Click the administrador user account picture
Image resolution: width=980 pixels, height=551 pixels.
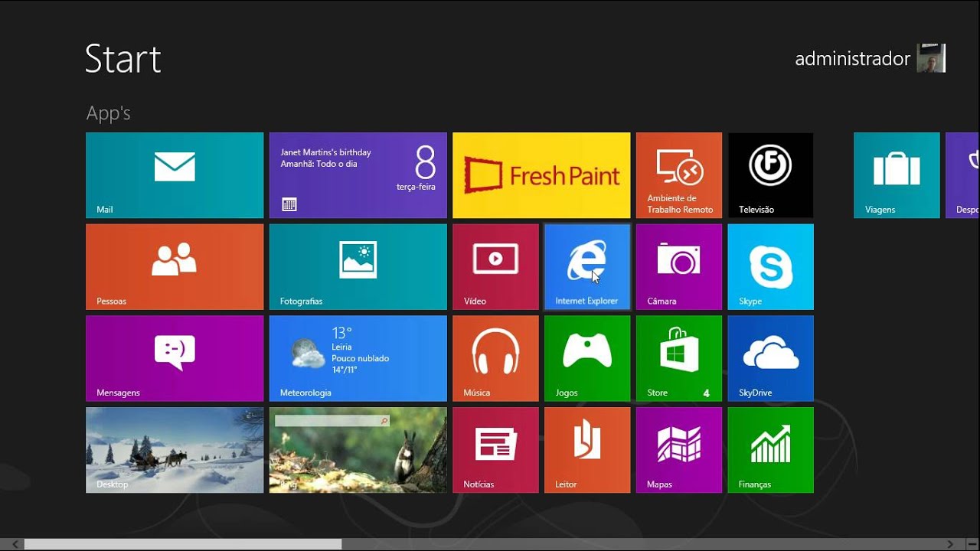click(x=932, y=58)
